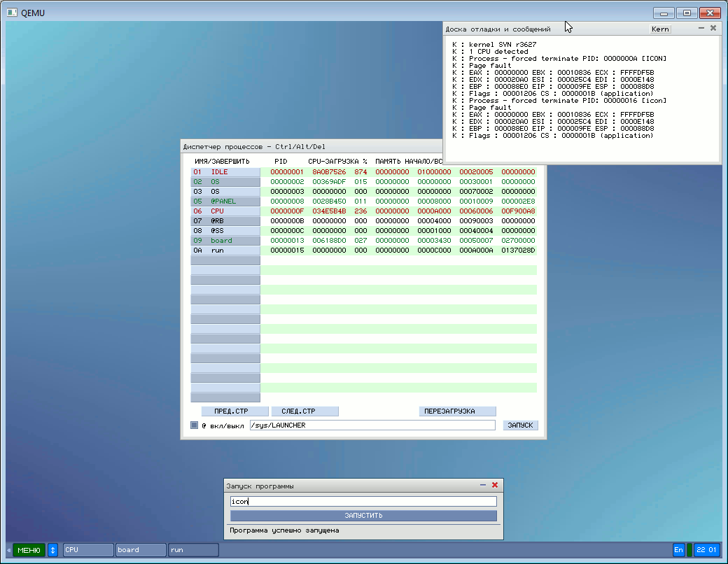Toggle the @ вкл/выкл checkbox
The image size is (728, 564).
click(x=195, y=425)
